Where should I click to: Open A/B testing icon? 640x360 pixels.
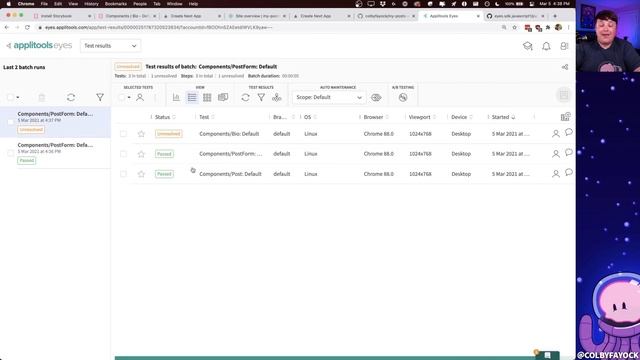403,97
